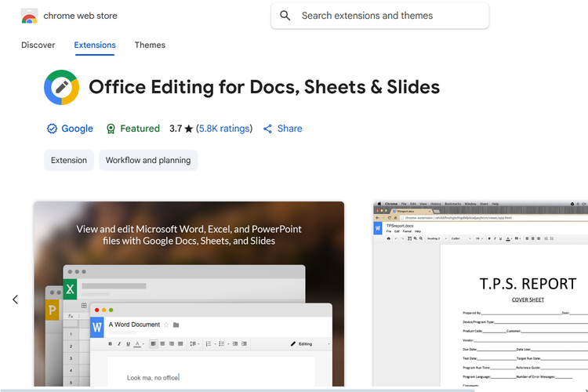Switch to the Themes tab

tap(150, 45)
